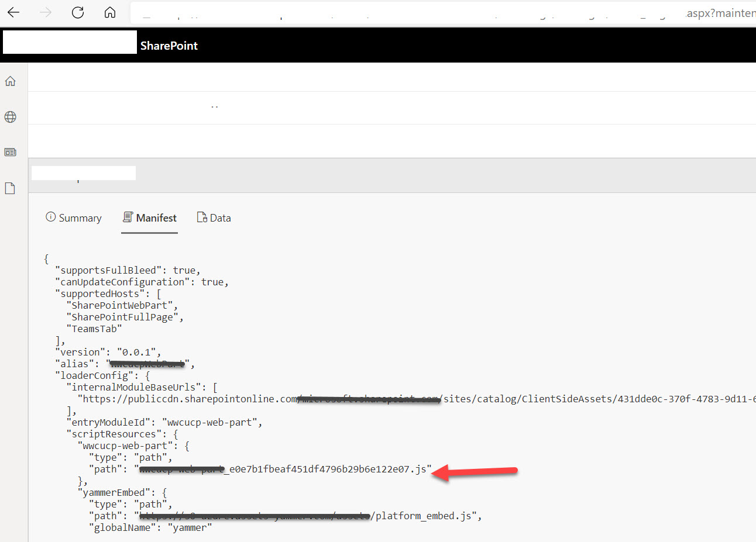Switch to the Summary tab
Viewport: 756px width, 542px height.
(80, 218)
